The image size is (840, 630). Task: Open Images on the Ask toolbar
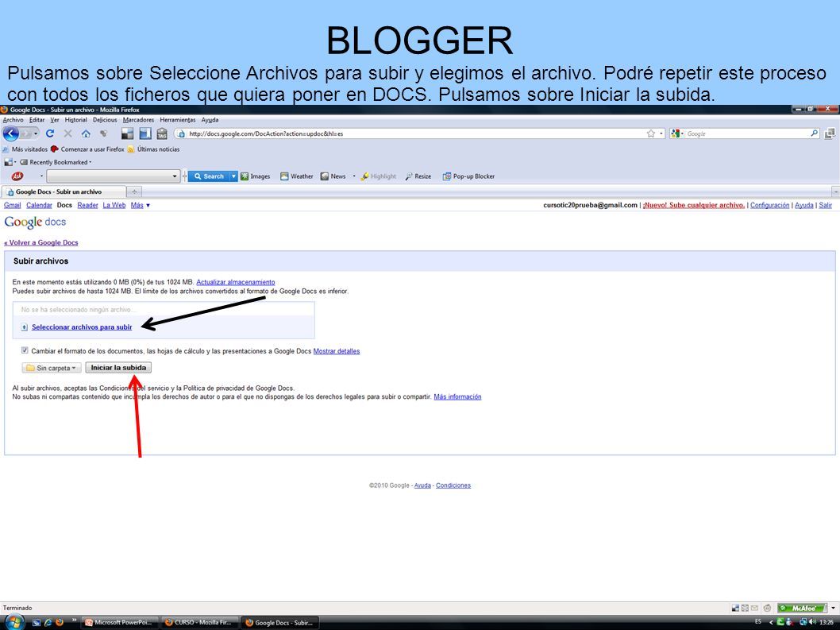256,176
